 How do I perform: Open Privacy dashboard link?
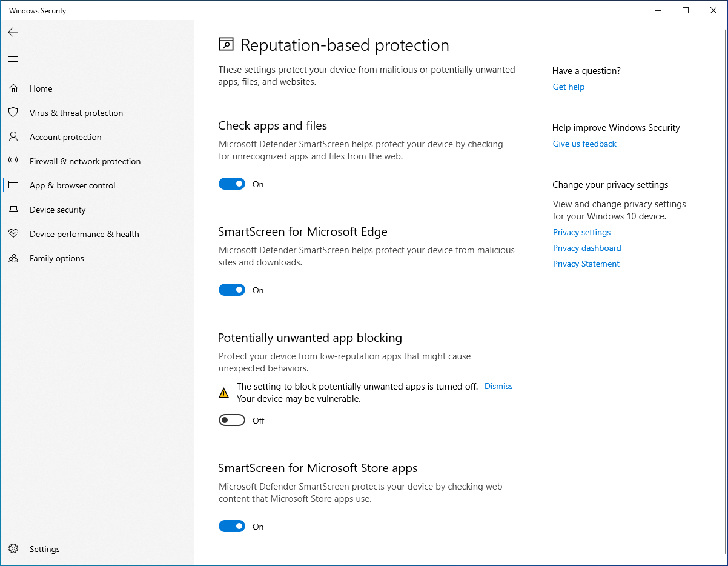coord(587,248)
